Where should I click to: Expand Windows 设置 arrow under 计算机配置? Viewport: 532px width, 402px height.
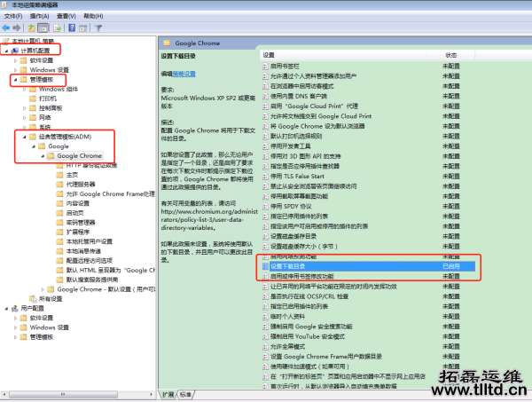[x=15, y=70]
